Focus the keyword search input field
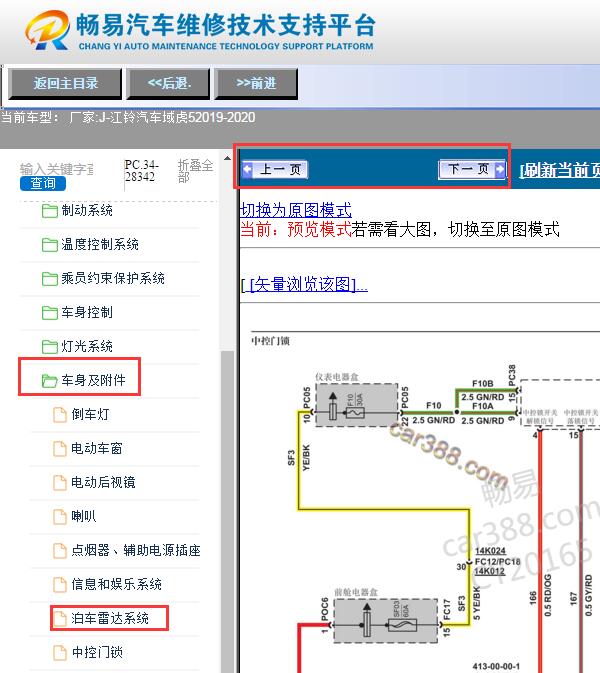 tap(57, 169)
